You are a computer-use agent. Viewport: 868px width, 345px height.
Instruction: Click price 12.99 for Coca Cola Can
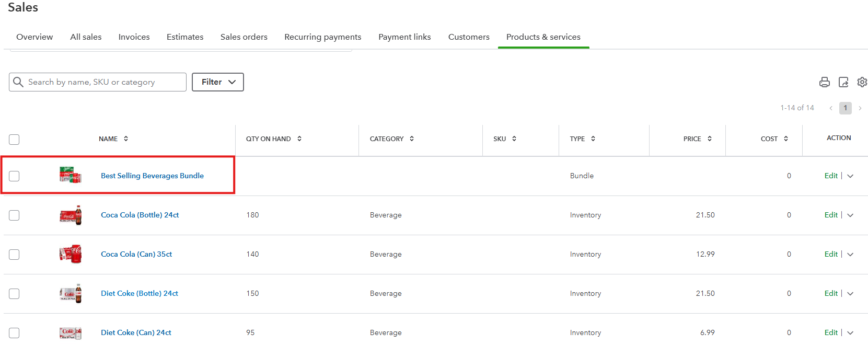tap(705, 254)
